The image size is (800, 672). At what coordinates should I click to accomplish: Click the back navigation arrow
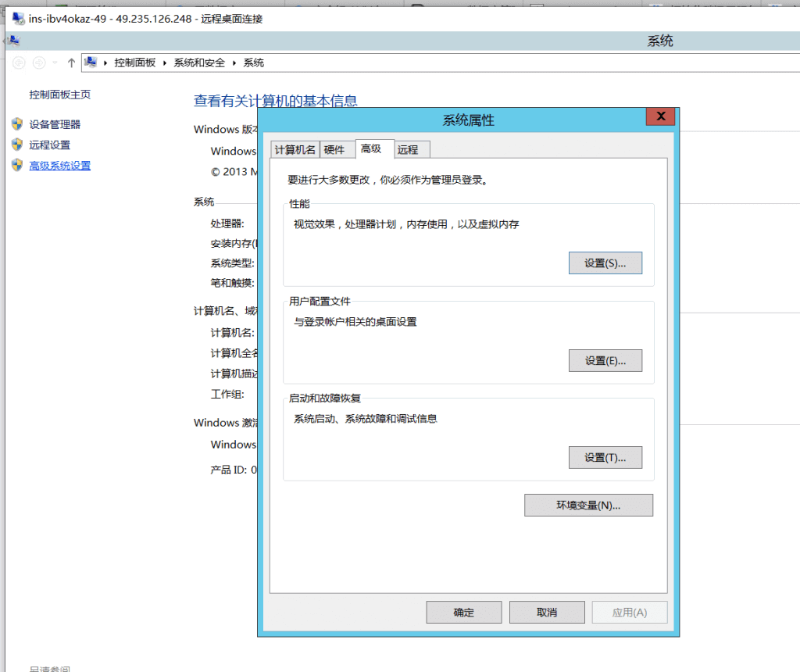point(19,63)
